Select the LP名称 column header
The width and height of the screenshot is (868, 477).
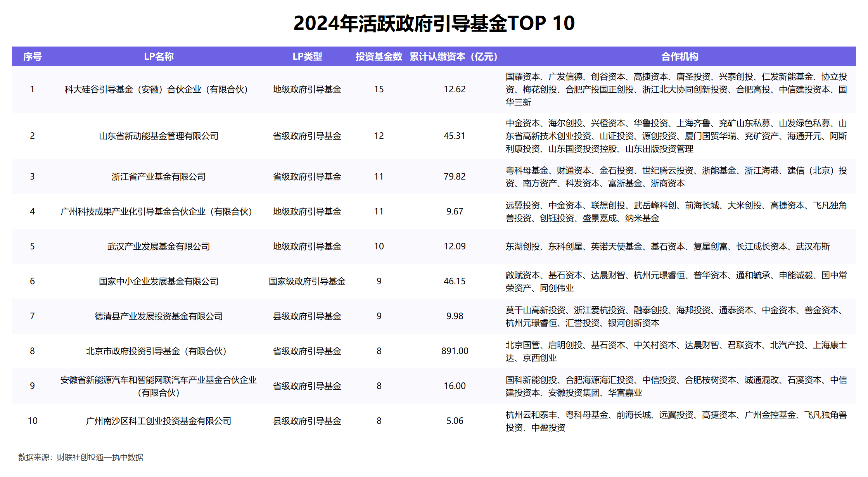(159, 57)
